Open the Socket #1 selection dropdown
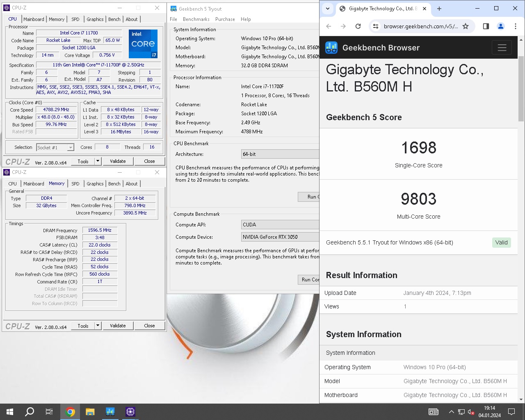The image size is (525, 420). (x=55, y=148)
